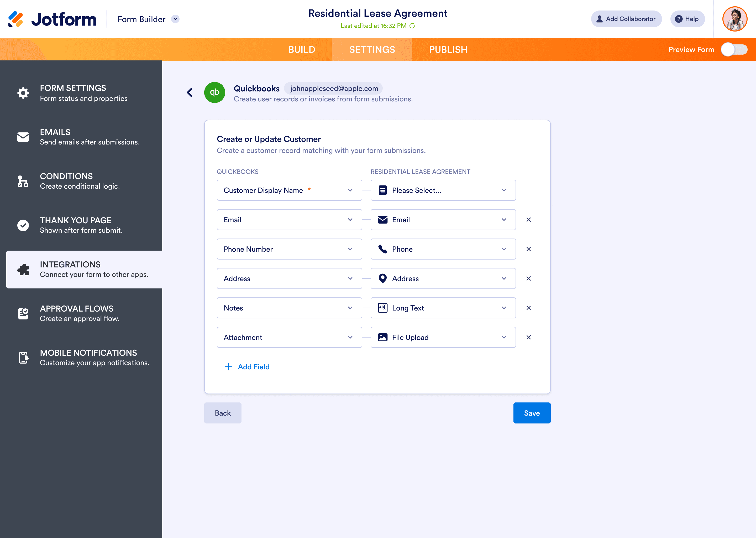Click the green Quickbooks logo
This screenshot has width=756, height=538.
click(214, 93)
